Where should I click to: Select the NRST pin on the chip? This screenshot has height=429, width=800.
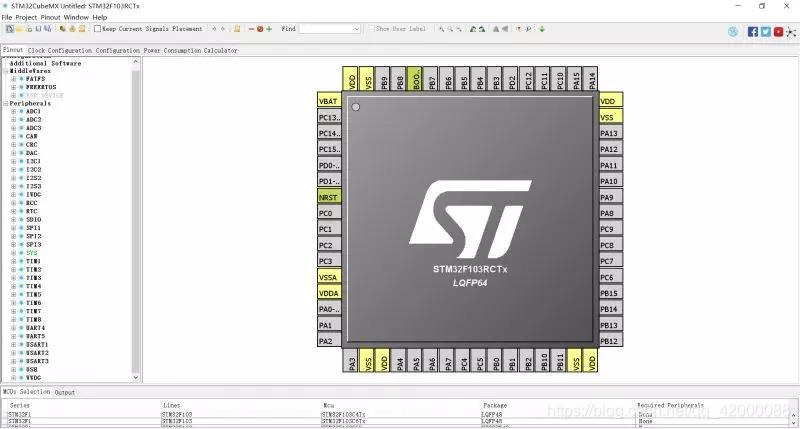[x=329, y=197]
